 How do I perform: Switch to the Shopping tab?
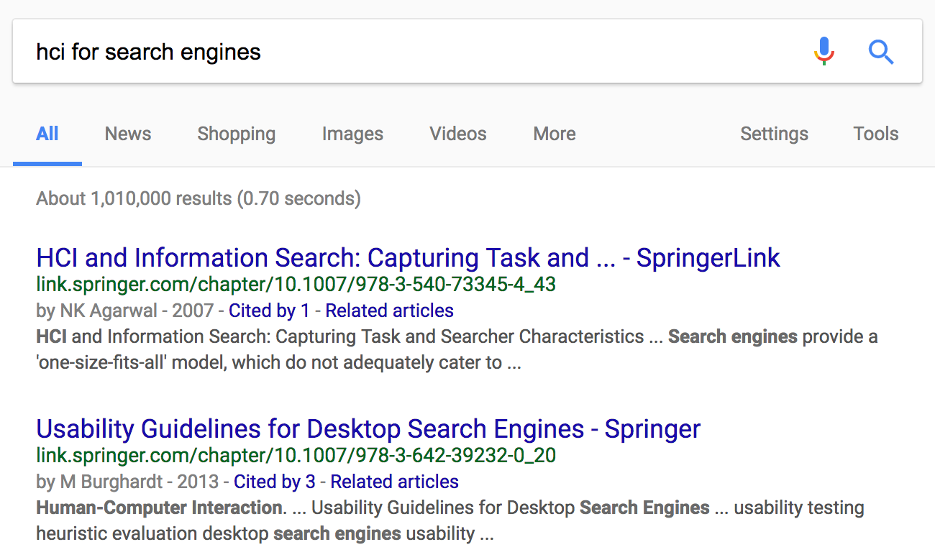(236, 134)
